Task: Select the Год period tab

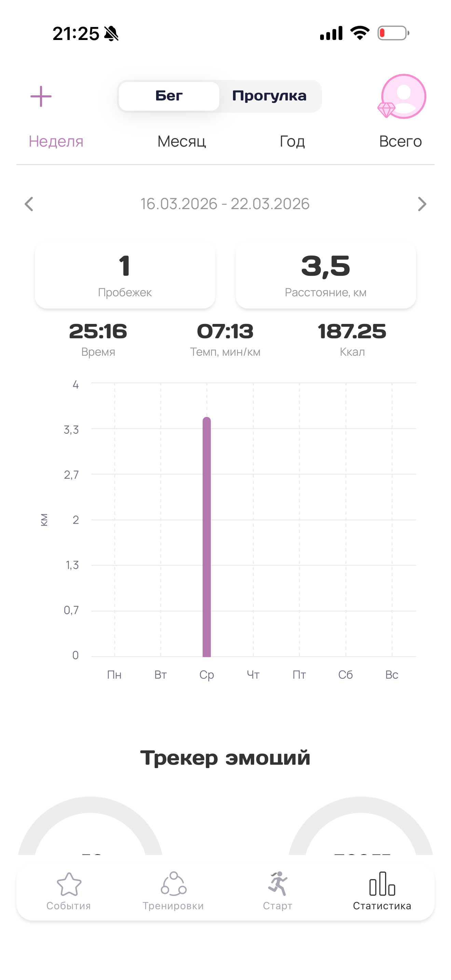Action: pos(292,141)
